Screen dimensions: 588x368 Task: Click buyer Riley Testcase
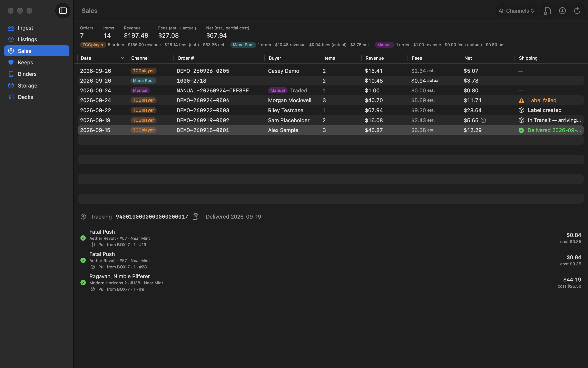(x=285, y=110)
